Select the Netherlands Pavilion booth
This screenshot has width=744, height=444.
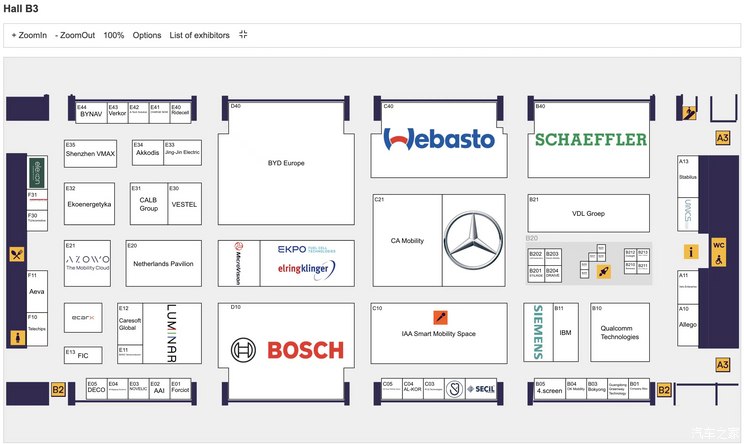163,264
